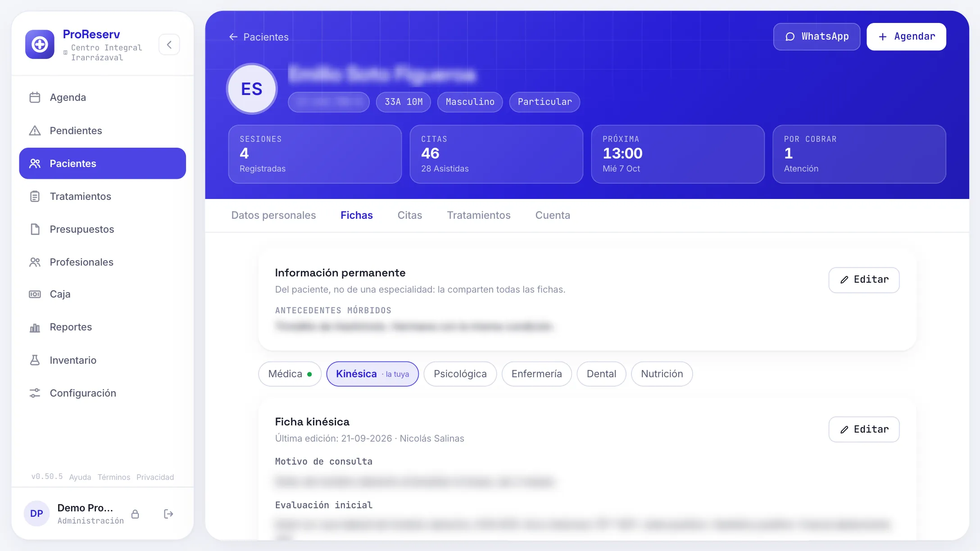Click the Citas 46 stat card
Viewport: 980px width, 551px height.
[496, 154]
